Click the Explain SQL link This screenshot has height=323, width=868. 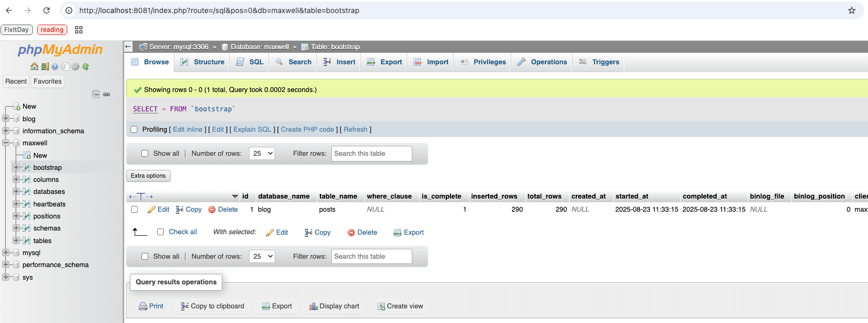[x=252, y=130]
